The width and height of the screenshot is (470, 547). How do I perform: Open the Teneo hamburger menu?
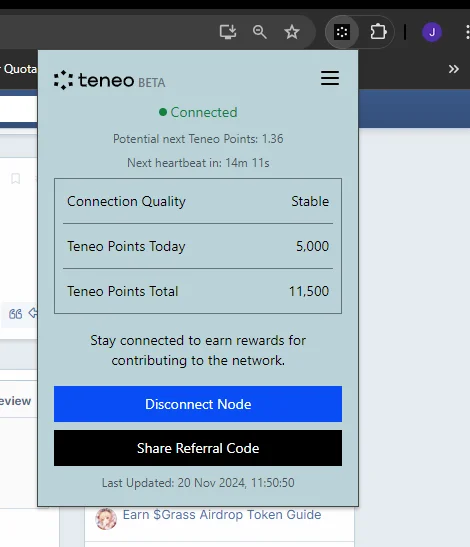click(330, 78)
